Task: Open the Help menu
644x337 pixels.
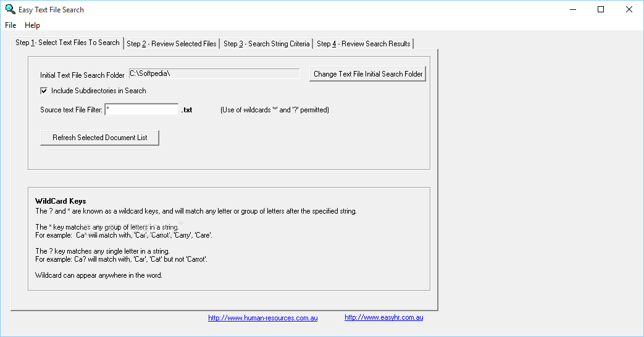Action: coord(33,25)
